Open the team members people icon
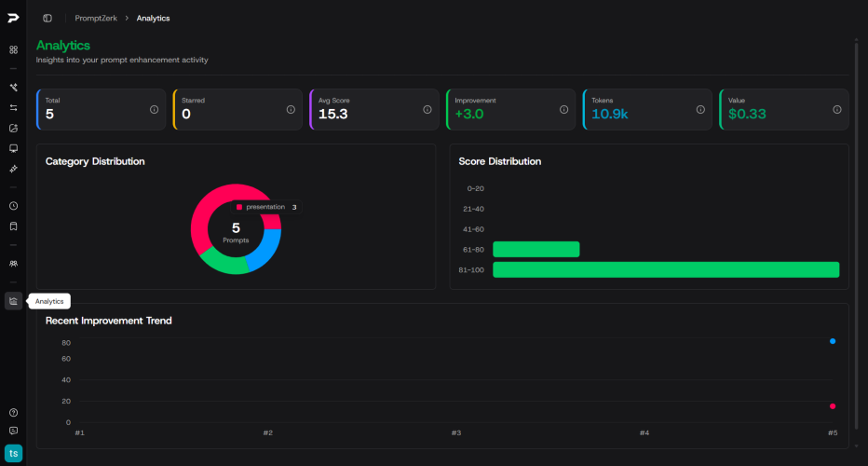The width and height of the screenshot is (868, 466). coord(13,264)
